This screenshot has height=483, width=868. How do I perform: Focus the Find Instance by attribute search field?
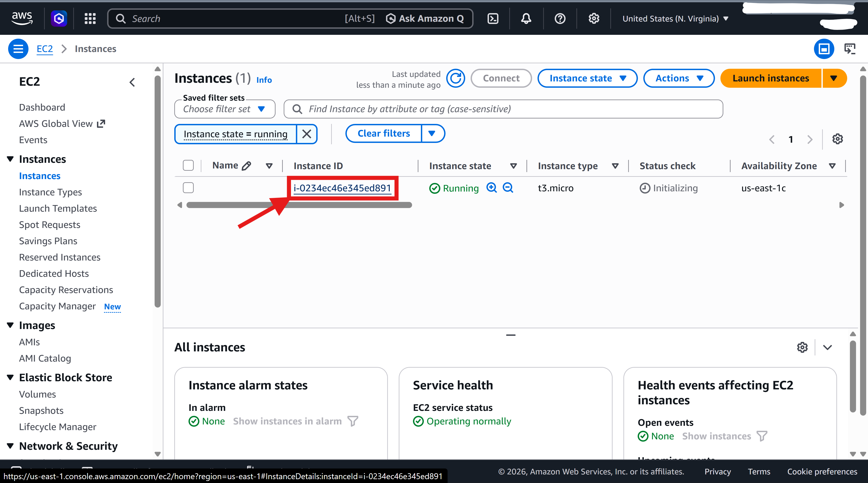[503, 109]
